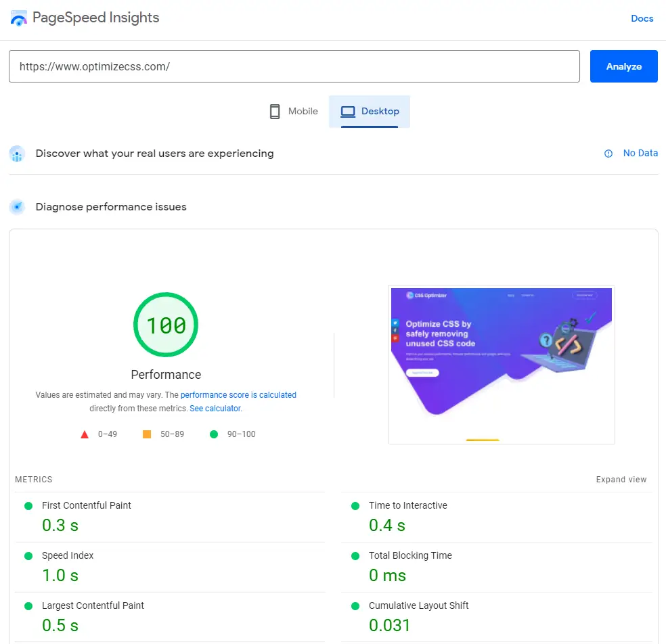
Task: Click the Diagnose performance issues heading
Action: pos(111,207)
